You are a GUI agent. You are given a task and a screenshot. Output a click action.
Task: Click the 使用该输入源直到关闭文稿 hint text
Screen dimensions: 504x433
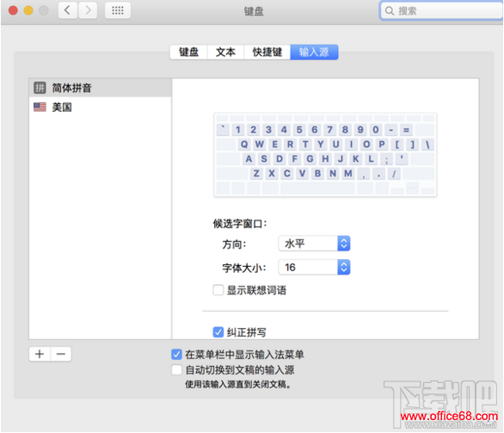tap(238, 385)
